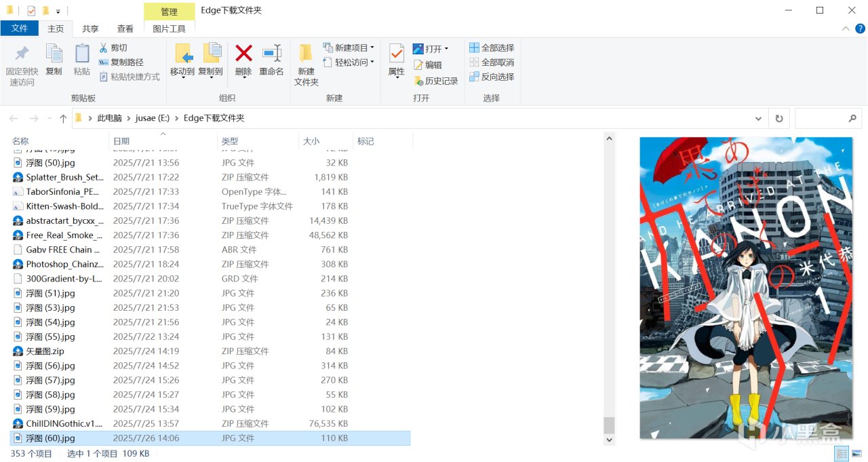Click History (历史记录) button
Screen dimensions: 868x462
pyautogui.click(x=435, y=81)
